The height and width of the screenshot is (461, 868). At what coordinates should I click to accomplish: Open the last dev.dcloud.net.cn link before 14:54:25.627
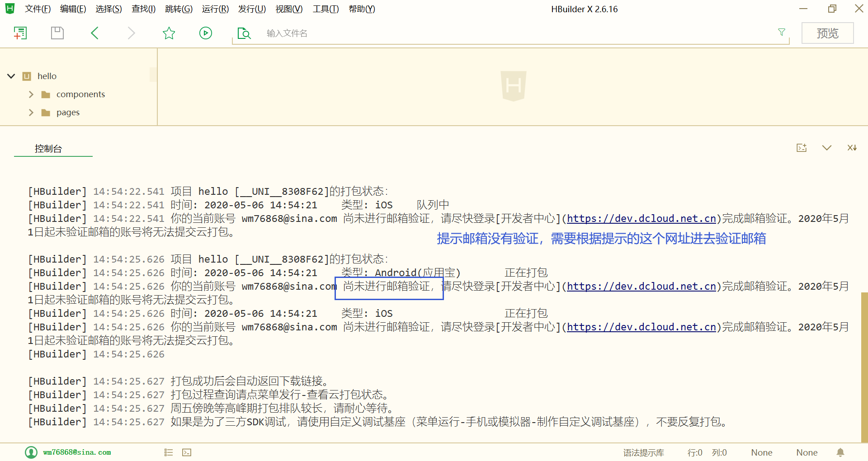click(x=642, y=327)
